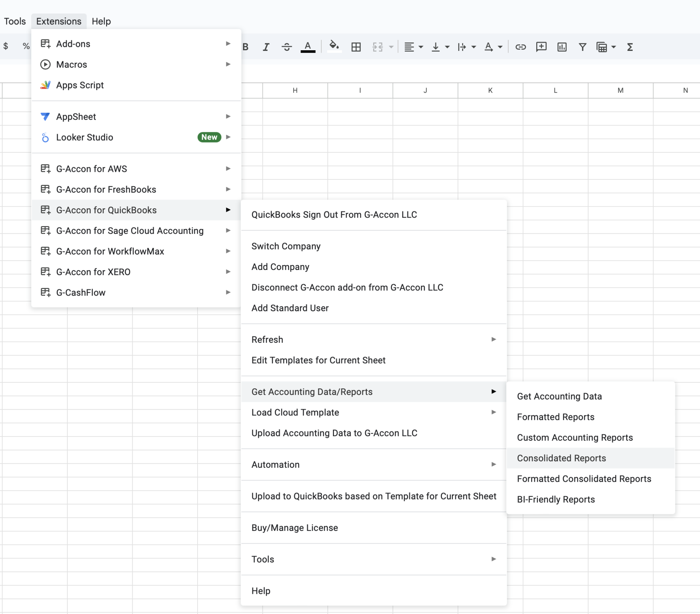700x614 pixels.
Task: Choose Add Standard User
Action: coord(374,308)
